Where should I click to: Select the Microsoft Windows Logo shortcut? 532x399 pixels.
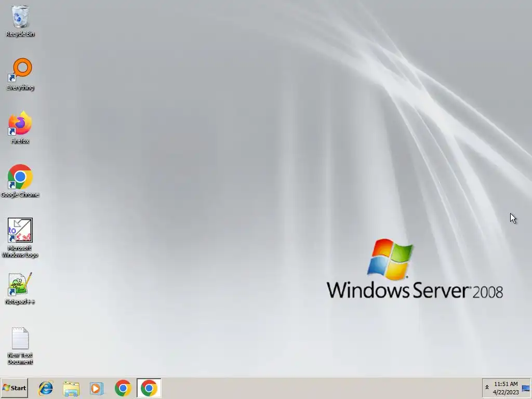20,238
